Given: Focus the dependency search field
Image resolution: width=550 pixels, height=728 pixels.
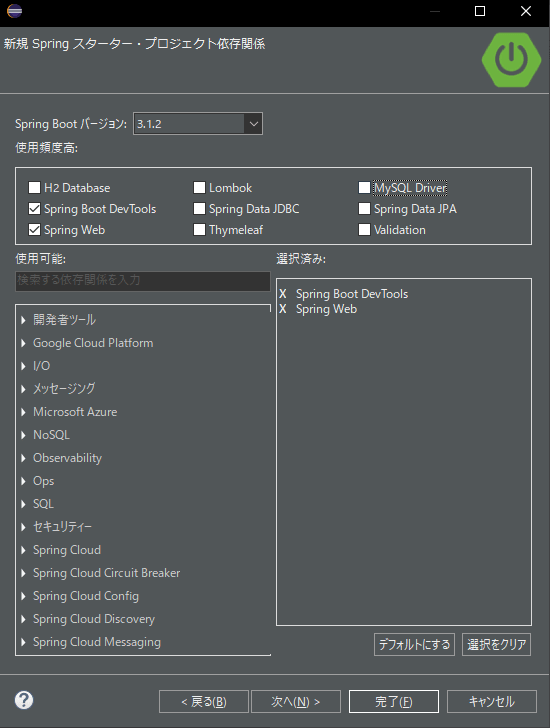Looking at the screenshot, I should coord(143,281).
